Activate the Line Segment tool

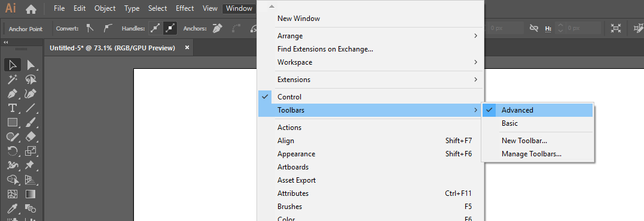[31, 108]
